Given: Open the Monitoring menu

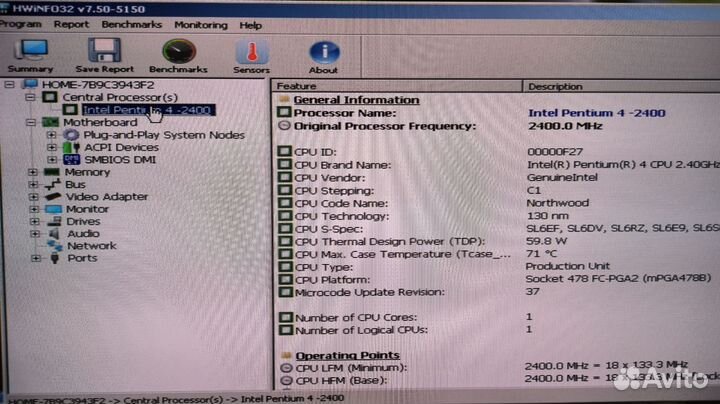Looking at the screenshot, I should [x=200, y=24].
